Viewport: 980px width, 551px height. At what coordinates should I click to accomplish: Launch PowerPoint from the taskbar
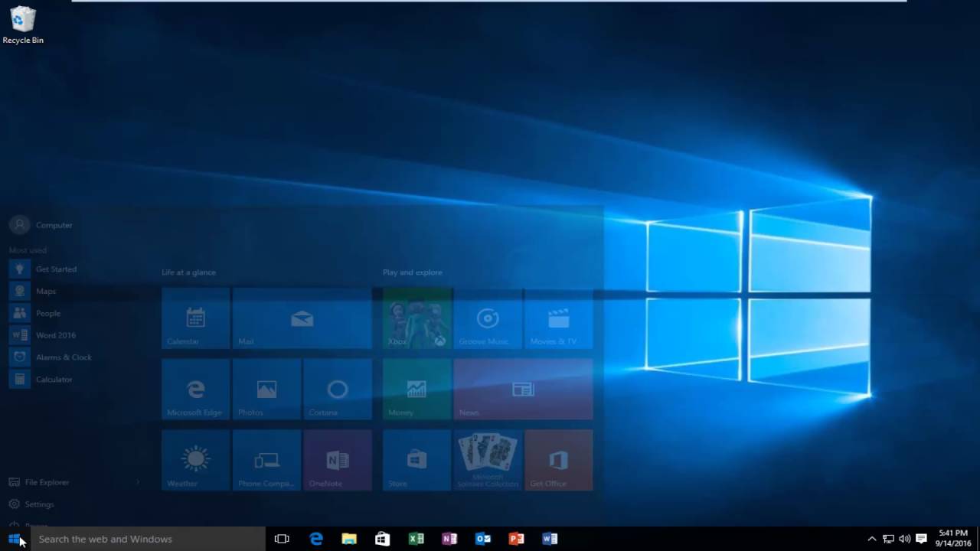[517, 539]
